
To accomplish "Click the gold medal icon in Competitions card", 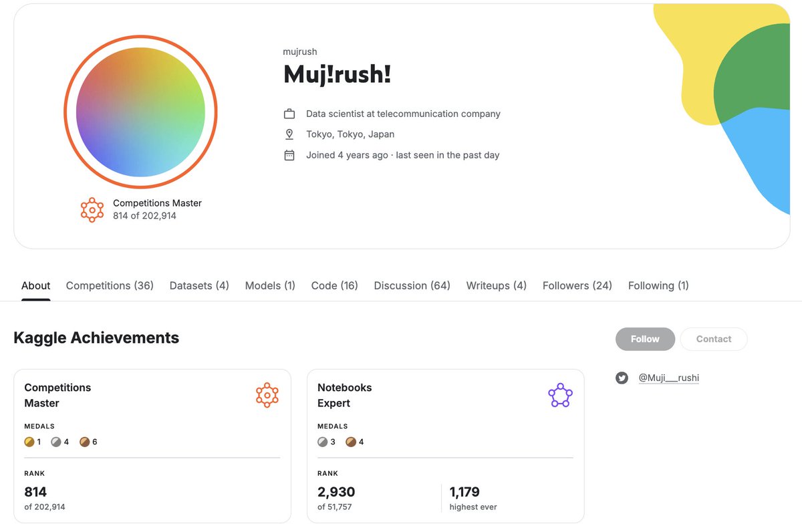I will (29, 442).
